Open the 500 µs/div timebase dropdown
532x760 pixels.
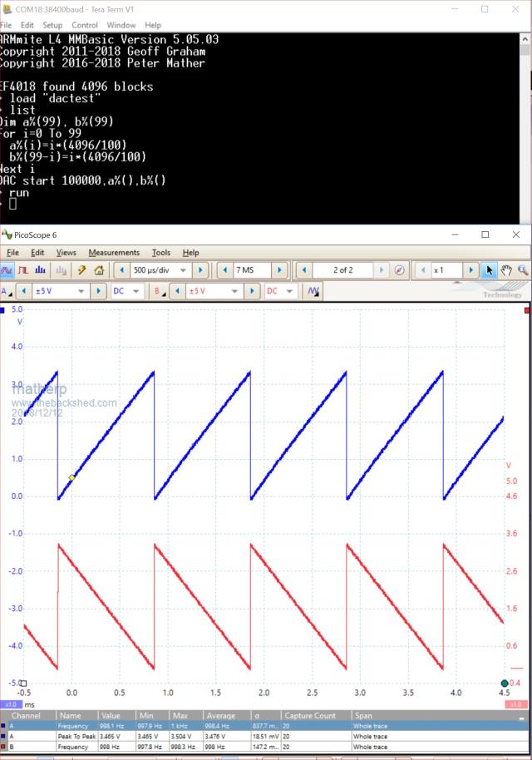pos(182,270)
